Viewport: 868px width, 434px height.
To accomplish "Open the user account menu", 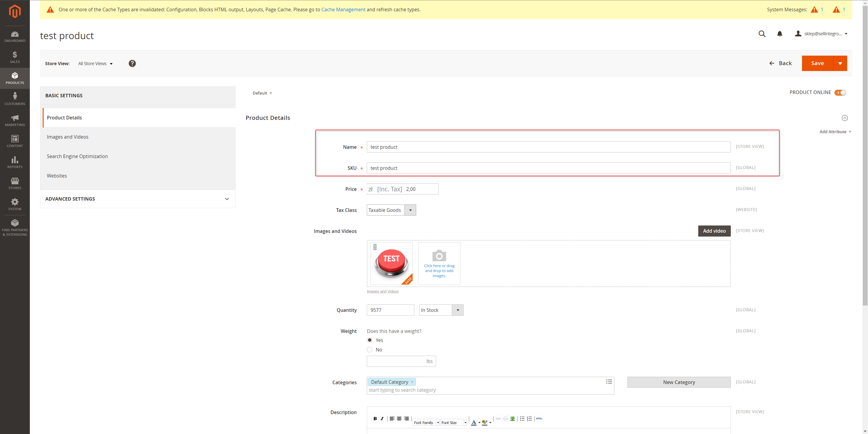I will click(821, 34).
